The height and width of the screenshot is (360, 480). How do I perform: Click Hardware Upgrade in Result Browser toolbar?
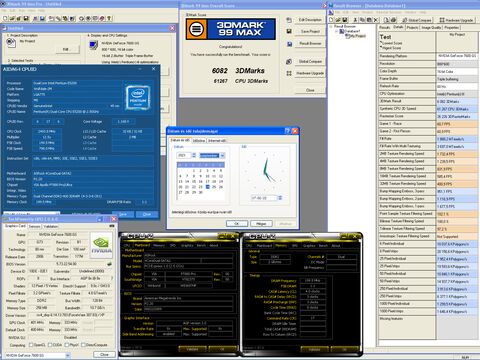click(456, 20)
